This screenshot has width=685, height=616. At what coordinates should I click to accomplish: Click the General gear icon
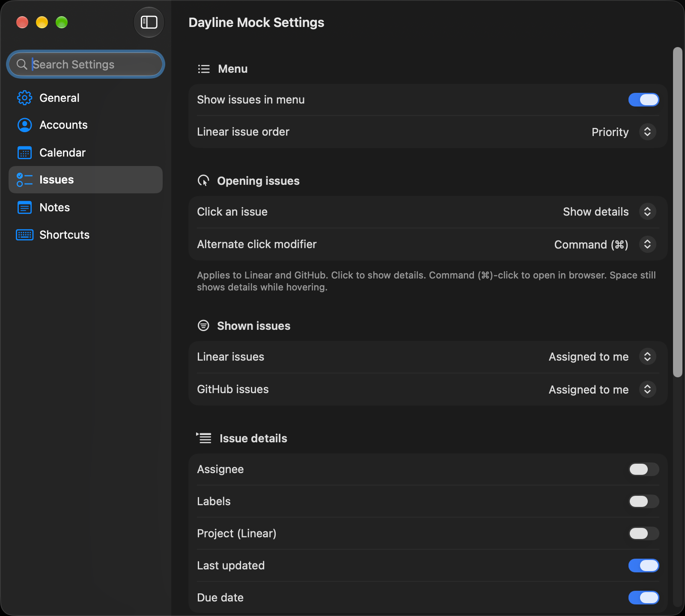pyautogui.click(x=24, y=98)
